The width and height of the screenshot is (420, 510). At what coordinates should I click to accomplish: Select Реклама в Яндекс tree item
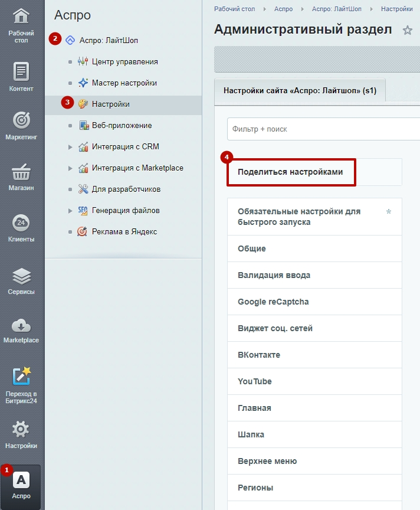tap(124, 231)
